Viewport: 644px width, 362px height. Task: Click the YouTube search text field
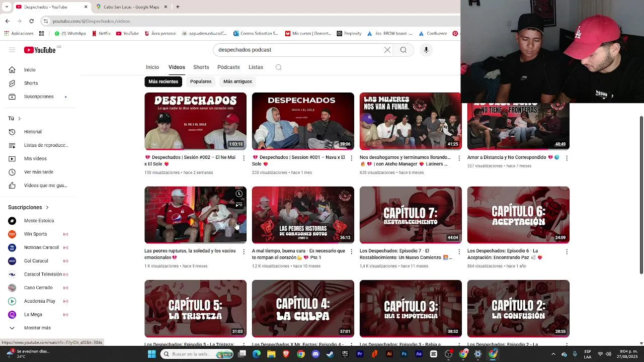click(299, 50)
